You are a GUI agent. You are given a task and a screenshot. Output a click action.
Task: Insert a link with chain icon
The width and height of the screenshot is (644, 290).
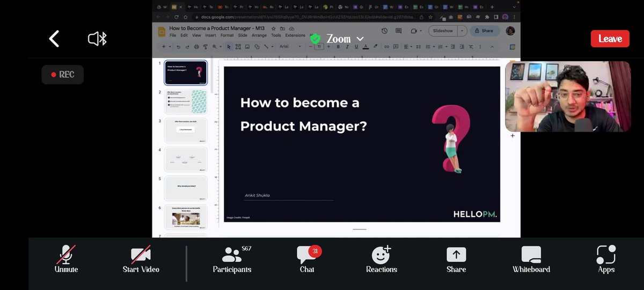click(x=386, y=47)
